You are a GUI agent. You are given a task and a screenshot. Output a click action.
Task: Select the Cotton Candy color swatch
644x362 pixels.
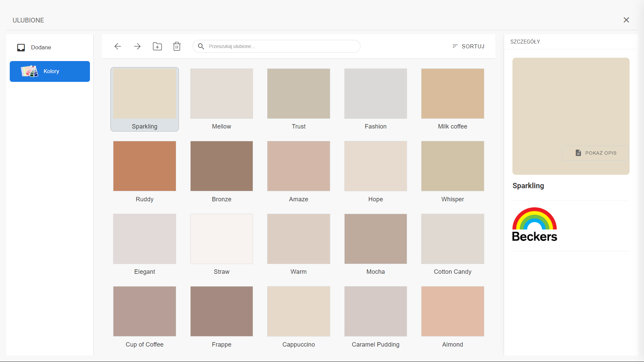coord(452,239)
